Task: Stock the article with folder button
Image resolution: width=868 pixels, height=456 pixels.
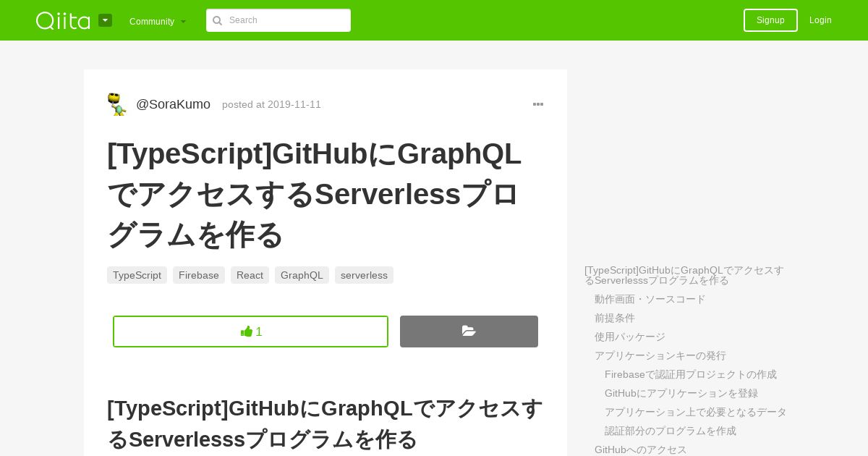Action: (469, 332)
